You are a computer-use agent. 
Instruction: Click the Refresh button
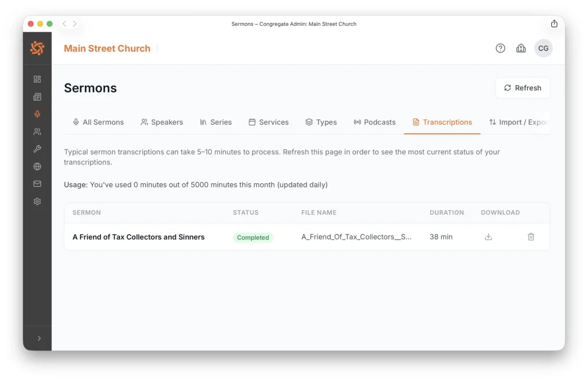coord(523,88)
